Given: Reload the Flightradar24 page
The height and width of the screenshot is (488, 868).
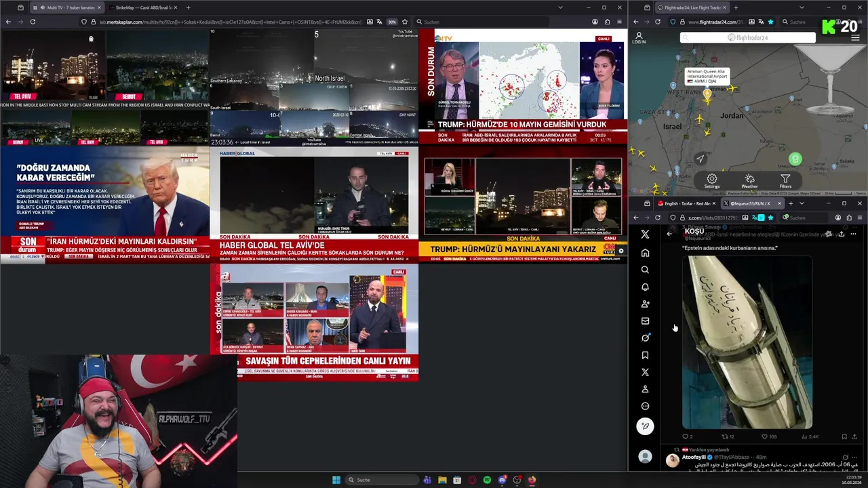Looking at the screenshot, I should coord(657,22).
